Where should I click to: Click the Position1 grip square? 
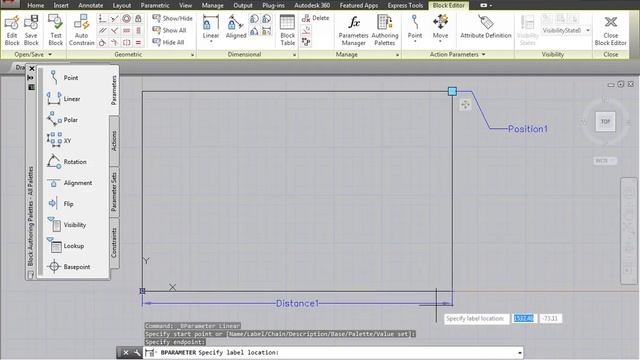(452, 91)
